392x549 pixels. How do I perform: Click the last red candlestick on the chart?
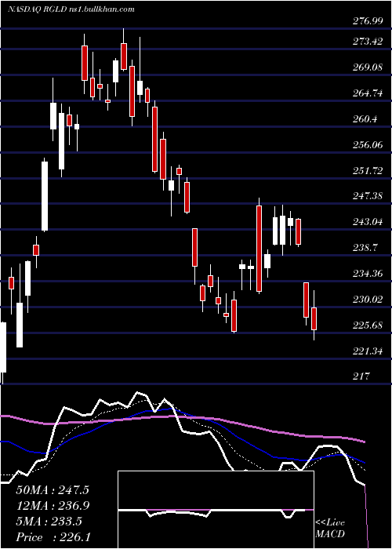[314, 318]
